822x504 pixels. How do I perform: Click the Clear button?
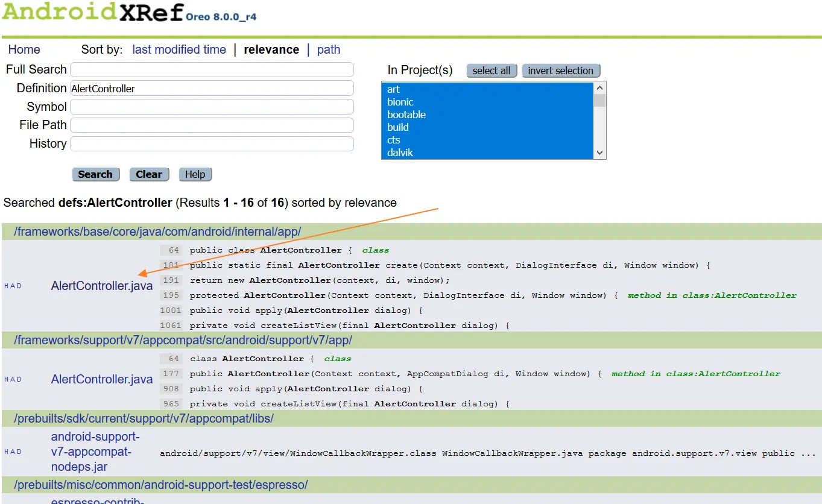pyautogui.click(x=149, y=174)
